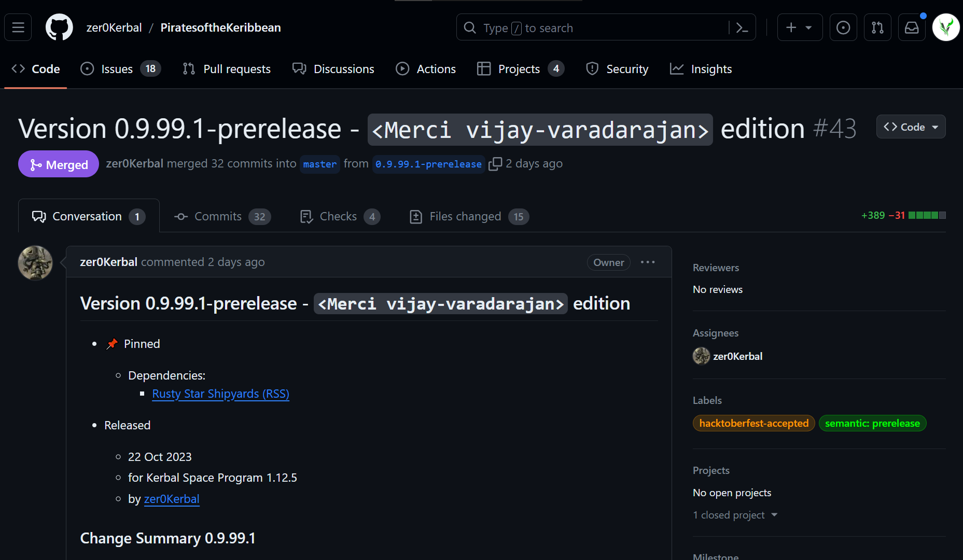Switch to the Code repository tab
The width and height of the screenshot is (963, 560).
click(x=35, y=69)
